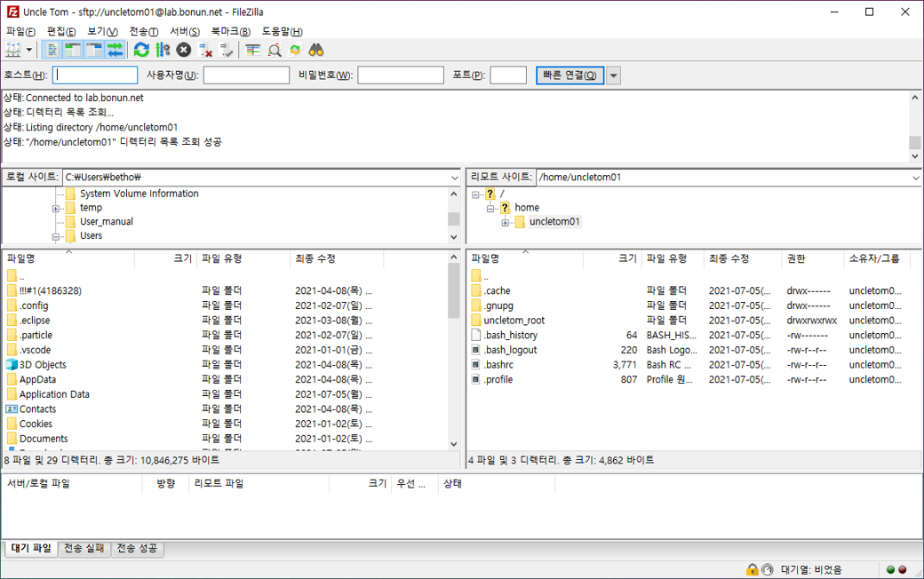Toggle directory comparison
This screenshot has width=924, height=579.
274,50
